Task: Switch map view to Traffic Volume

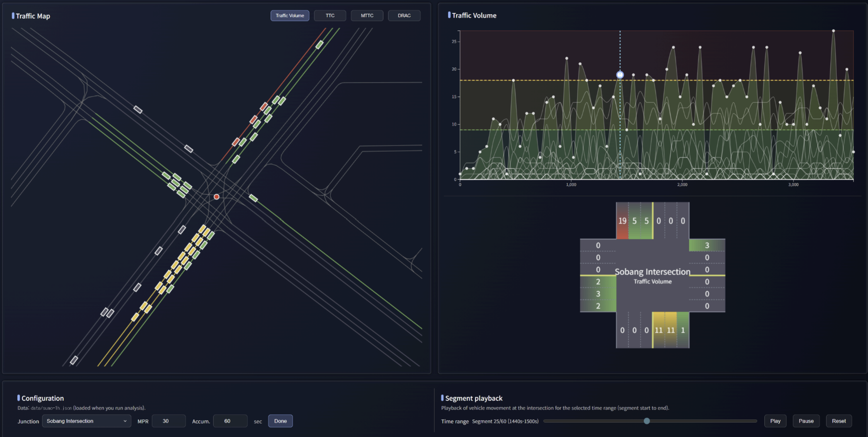Action: click(x=290, y=16)
